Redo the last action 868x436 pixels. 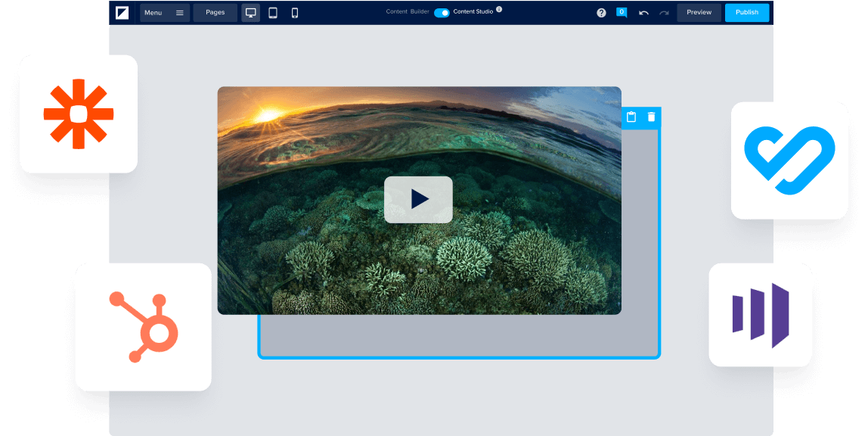pyautogui.click(x=664, y=13)
